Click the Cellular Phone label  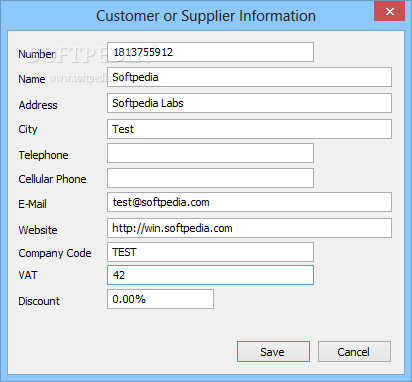coord(52,179)
